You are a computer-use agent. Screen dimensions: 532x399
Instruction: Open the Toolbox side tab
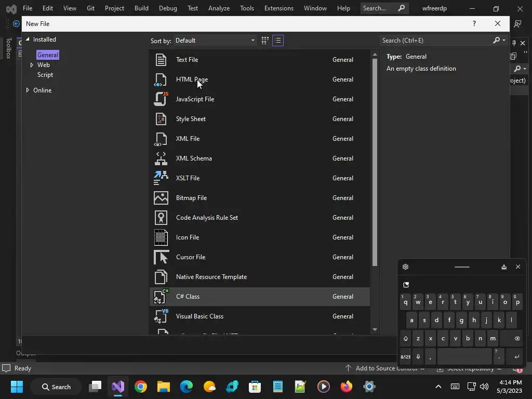tap(9, 48)
